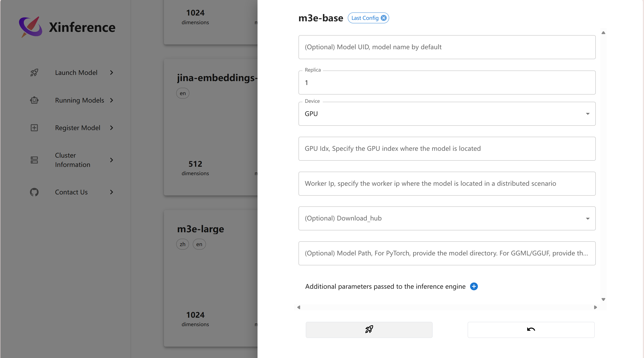
Task: Launch the model with the rocket button
Action: (369, 329)
